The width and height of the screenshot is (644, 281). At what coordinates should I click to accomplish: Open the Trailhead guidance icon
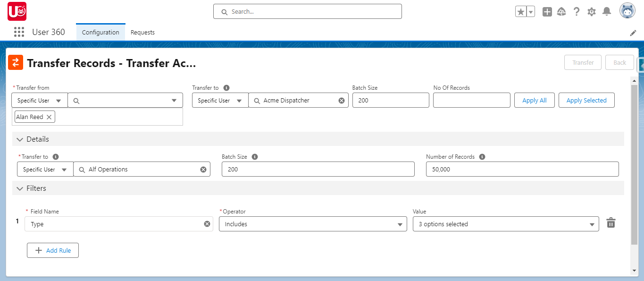pos(561,12)
